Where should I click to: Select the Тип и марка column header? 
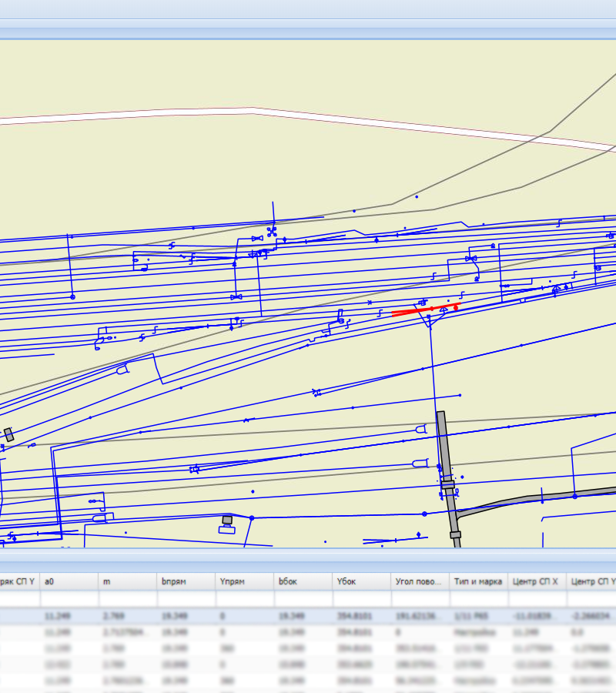(x=478, y=581)
